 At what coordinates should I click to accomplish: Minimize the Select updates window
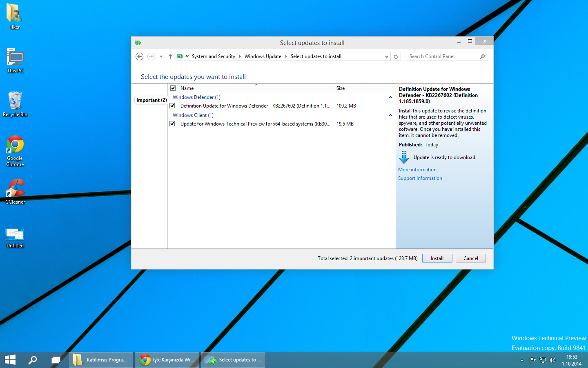pos(459,41)
